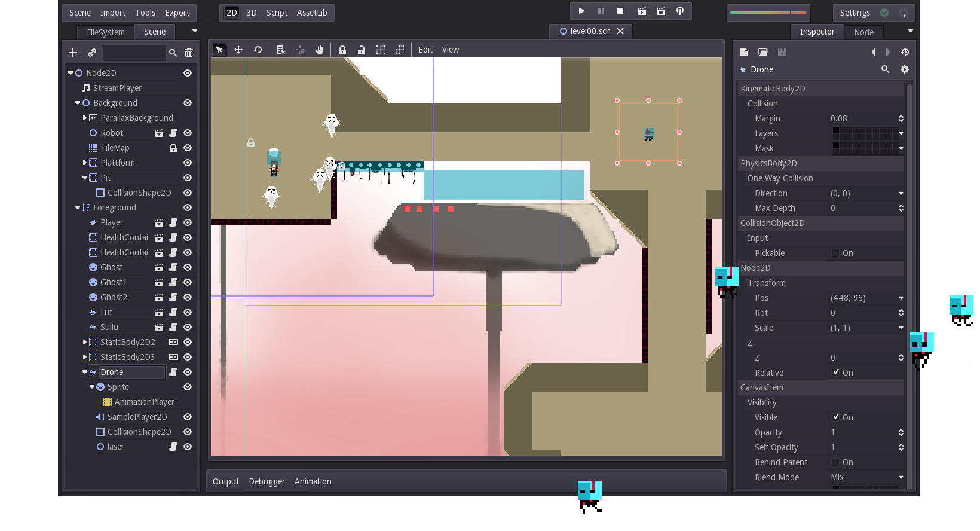
Task: Open script attached to laser node
Action: [x=173, y=447]
